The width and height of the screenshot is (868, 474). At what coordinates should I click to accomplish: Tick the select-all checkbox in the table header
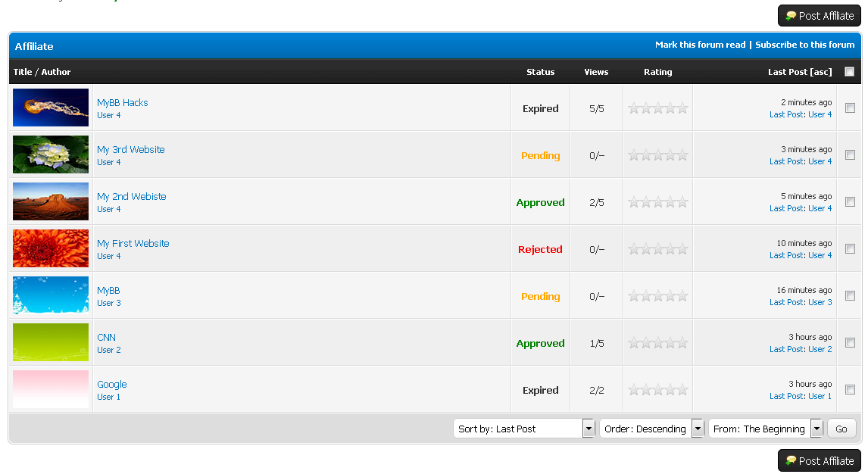(x=849, y=72)
